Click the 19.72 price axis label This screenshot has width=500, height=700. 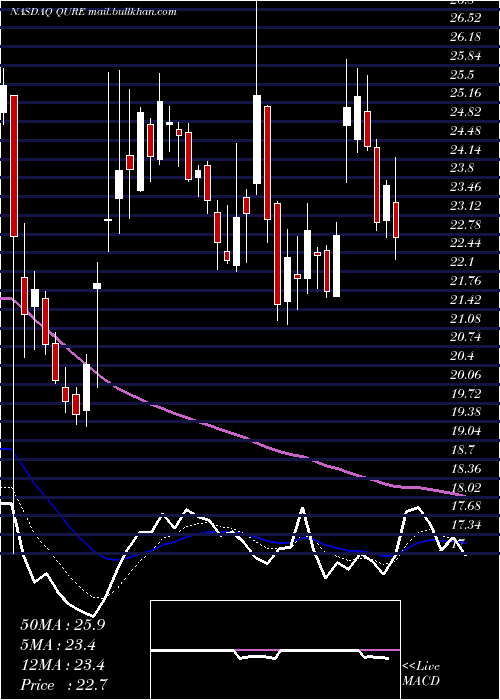465,393
